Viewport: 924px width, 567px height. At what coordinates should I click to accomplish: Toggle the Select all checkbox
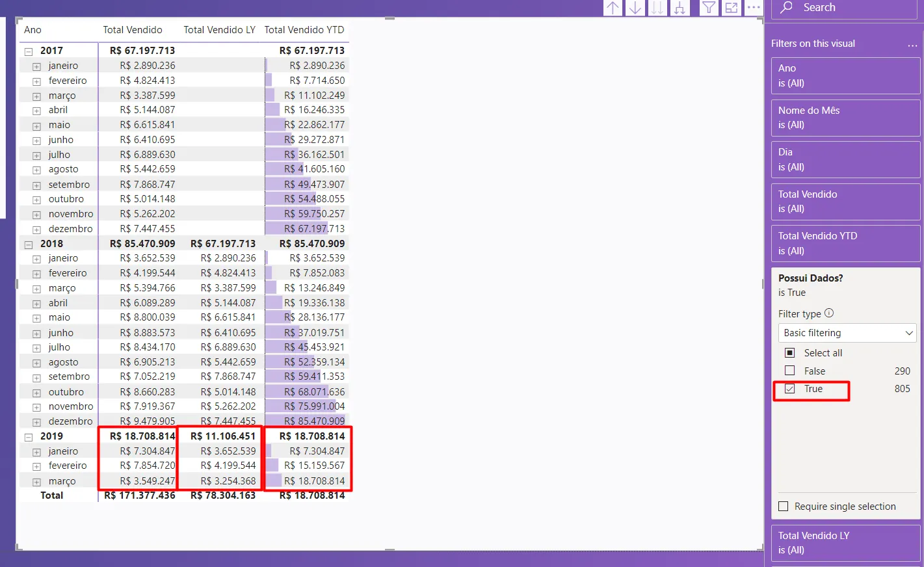tap(789, 353)
